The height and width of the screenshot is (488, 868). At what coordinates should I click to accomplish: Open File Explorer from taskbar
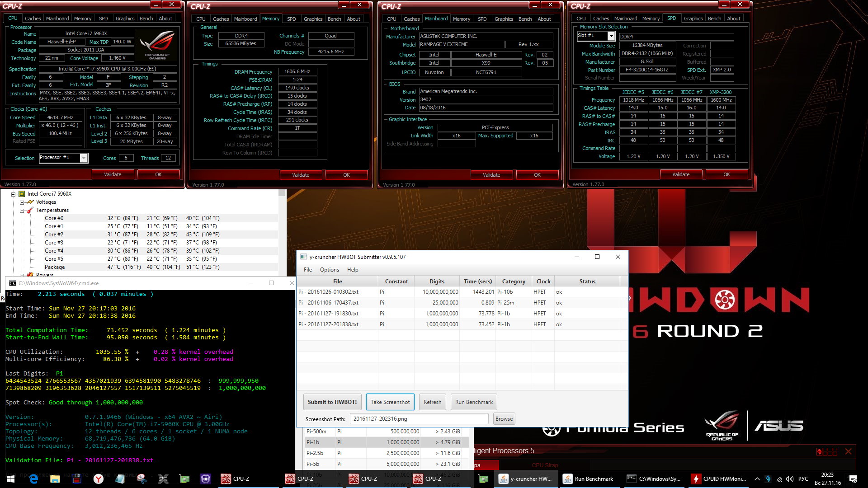[55, 479]
